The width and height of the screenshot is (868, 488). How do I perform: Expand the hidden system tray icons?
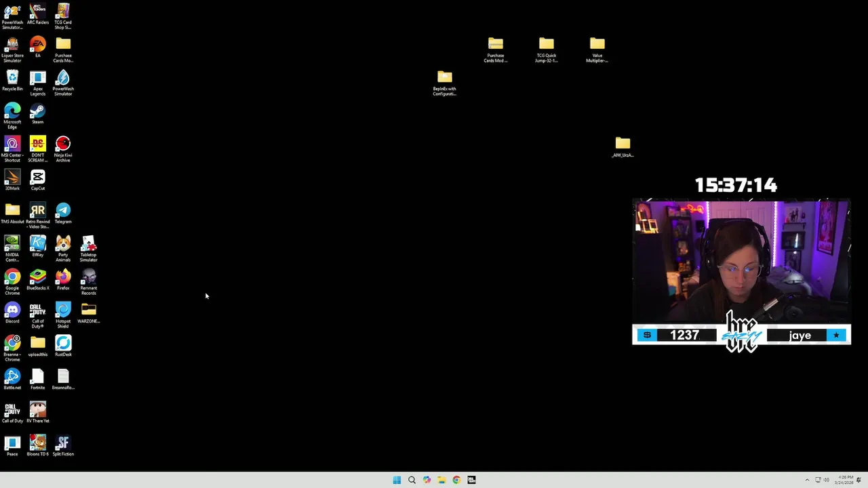tap(807, 480)
